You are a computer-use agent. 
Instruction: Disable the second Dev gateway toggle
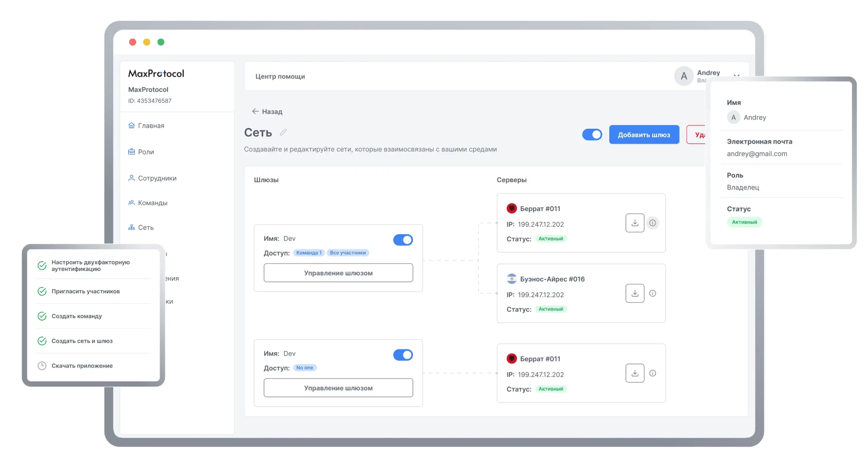click(403, 355)
